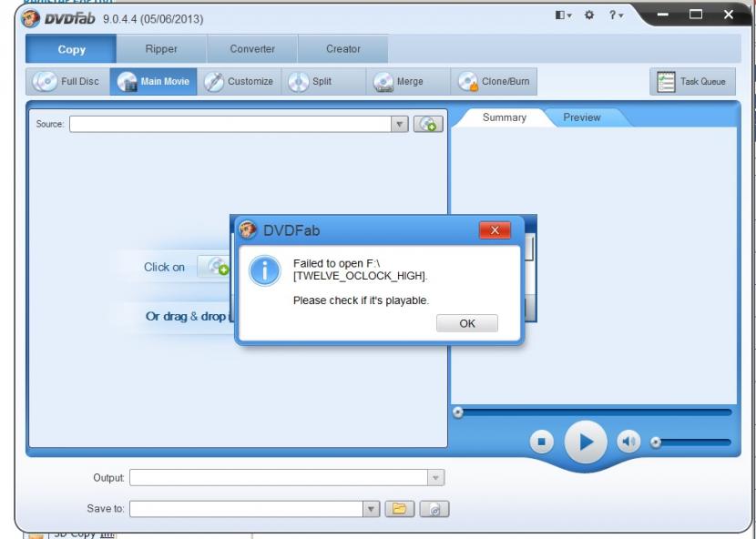Mute the preview audio
Screen dimensions: 756x539
point(628,442)
